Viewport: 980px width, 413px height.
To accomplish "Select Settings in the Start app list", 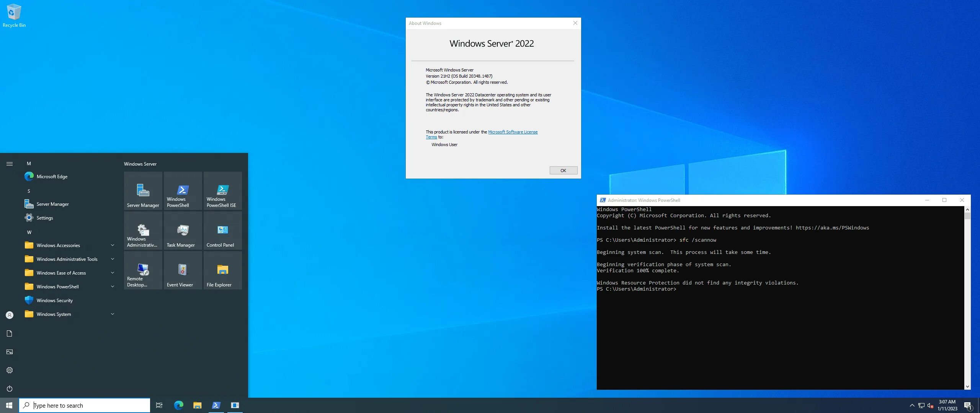I will (x=44, y=218).
